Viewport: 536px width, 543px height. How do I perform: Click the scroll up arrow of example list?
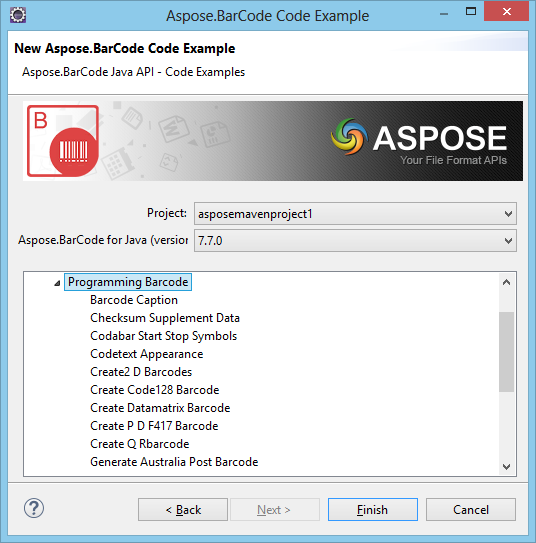(506, 282)
